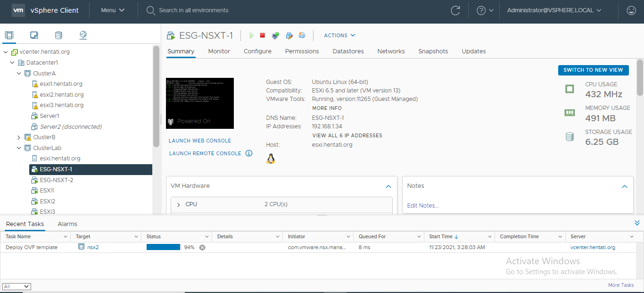This screenshot has height=293, width=644.
Task: Open the Actions dropdown
Action: (x=339, y=35)
